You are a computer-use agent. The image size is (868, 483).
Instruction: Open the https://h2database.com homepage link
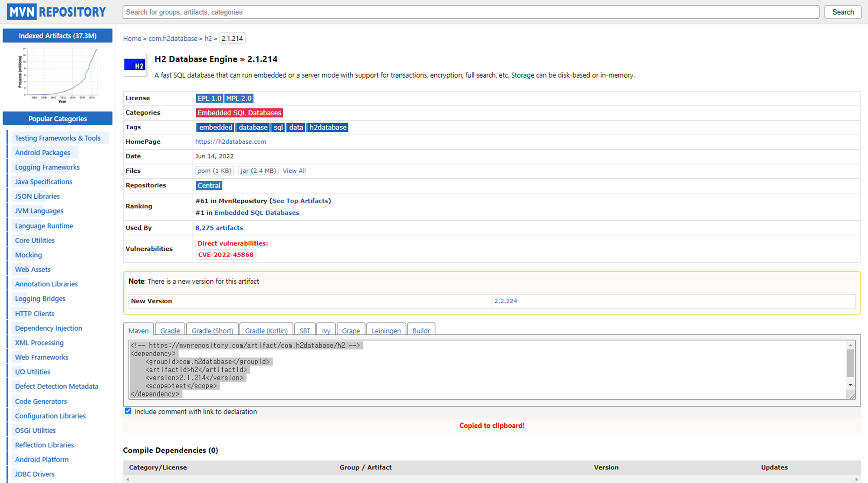point(230,141)
